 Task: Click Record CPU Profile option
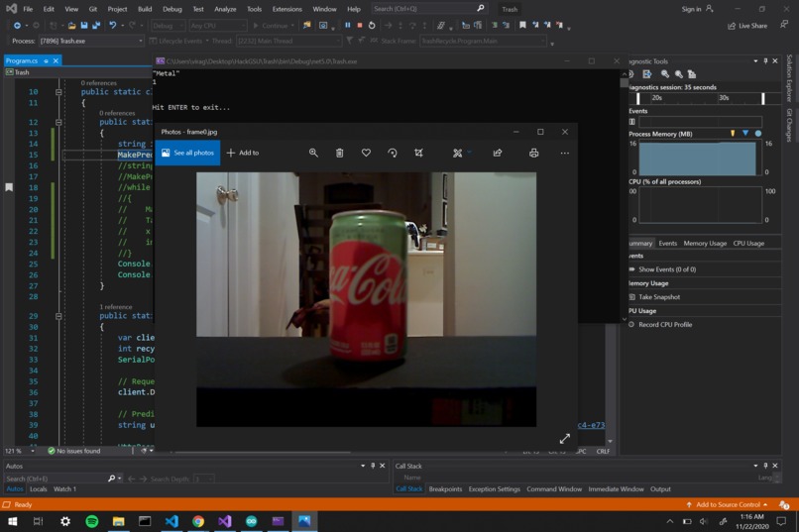coord(665,324)
